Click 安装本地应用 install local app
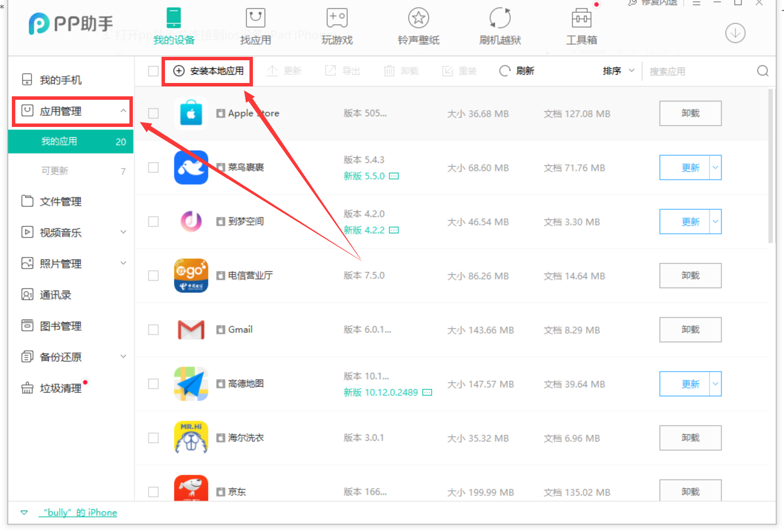Screen dimensions: 784x532 (208, 71)
